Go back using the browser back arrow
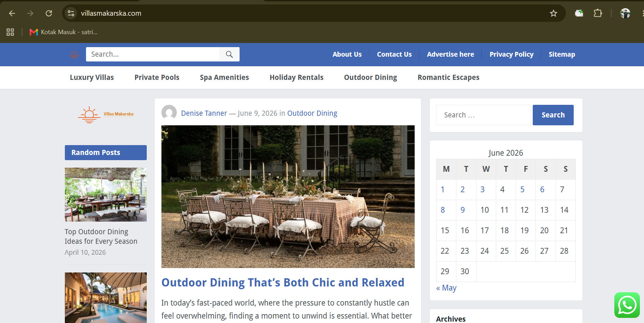 (12, 13)
